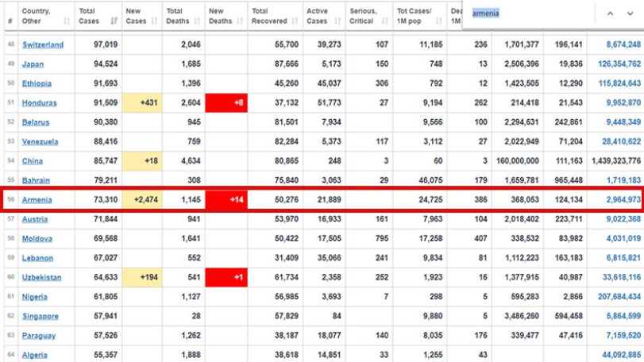Select Lebanon active cases value 35,066

[329, 258]
